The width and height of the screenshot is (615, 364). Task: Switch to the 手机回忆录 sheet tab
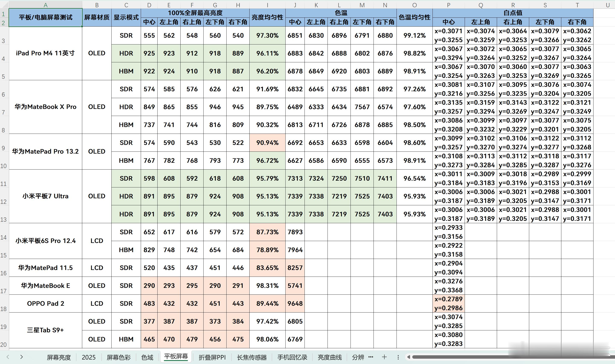(x=292, y=357)
